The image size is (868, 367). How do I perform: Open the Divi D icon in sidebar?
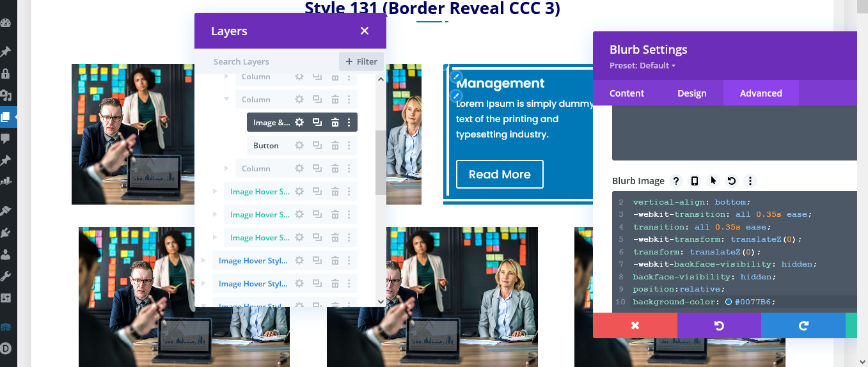[x=6, y=348]
